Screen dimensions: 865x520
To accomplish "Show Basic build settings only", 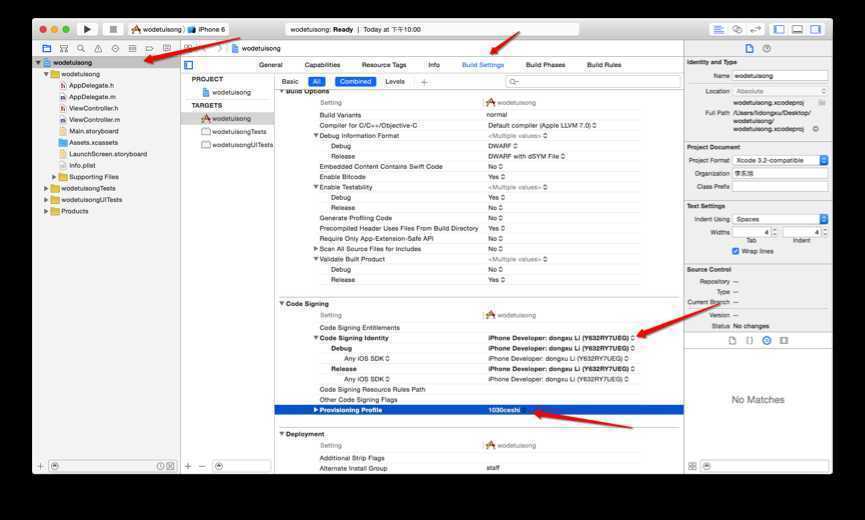I will point(290,82).
